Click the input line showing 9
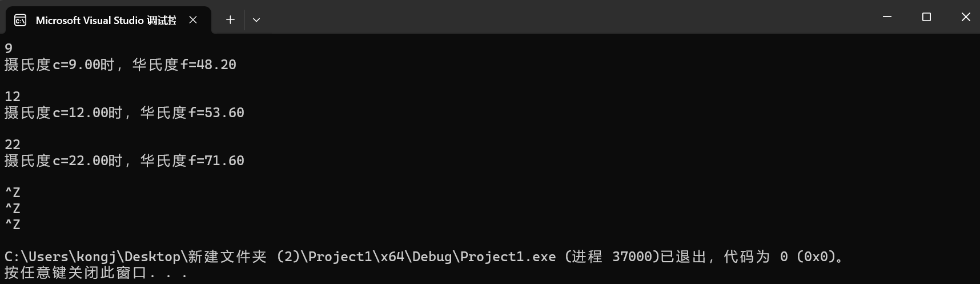980x284 pixels. tap(9, 49)
